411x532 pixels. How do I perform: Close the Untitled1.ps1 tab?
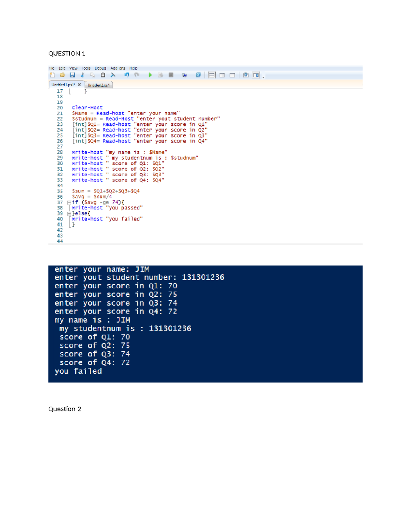[79, 85]
